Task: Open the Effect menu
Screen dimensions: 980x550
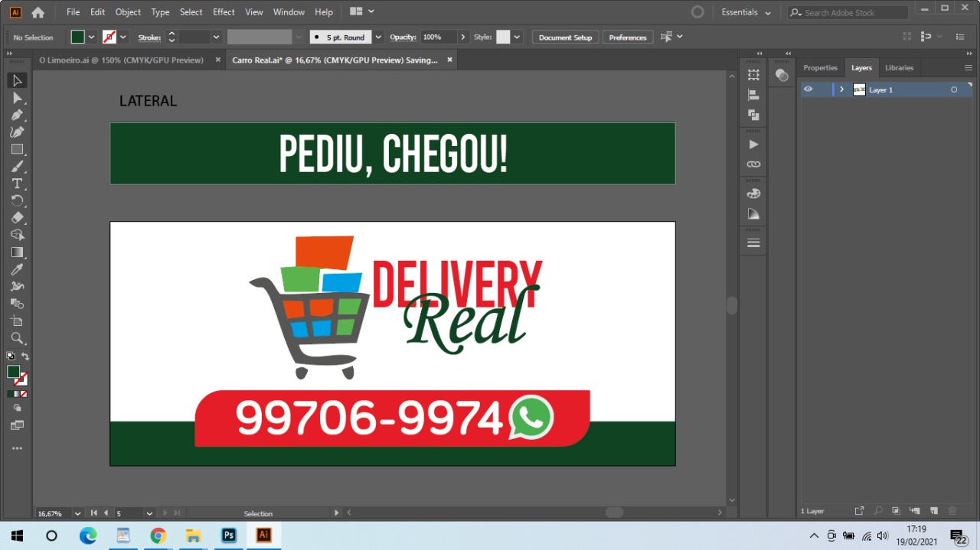Action: [224, 12]
